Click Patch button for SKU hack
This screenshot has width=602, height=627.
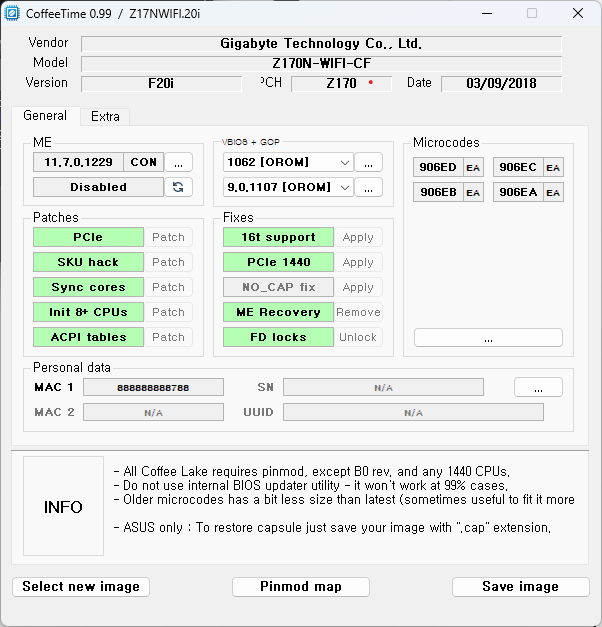pyautogui.click(x=168, y=262)
